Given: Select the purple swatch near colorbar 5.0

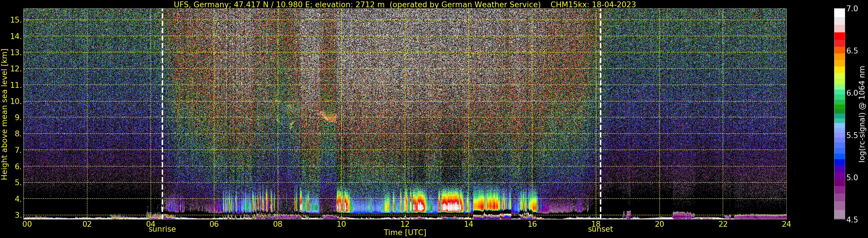Looking at the screenshot, I should pos(839,177).
